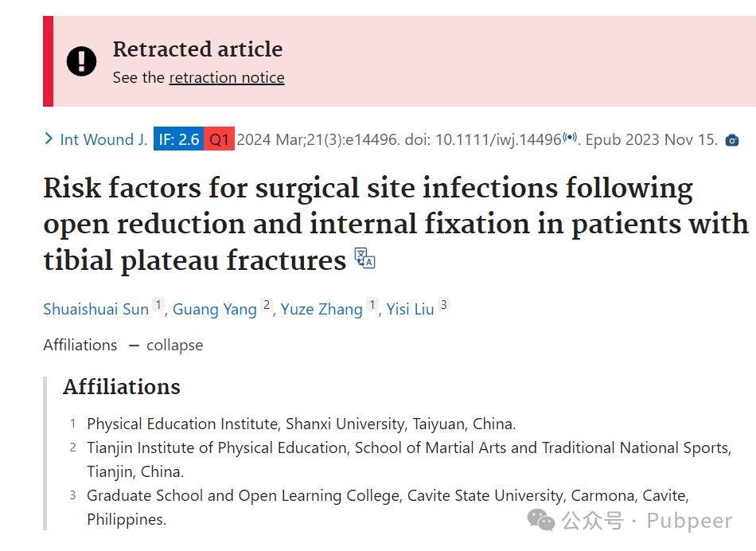Image resolution: width=756 pixels, height=551 pixels.
Task: Click the open access signal icon after DOI
Action: point(570,137)
